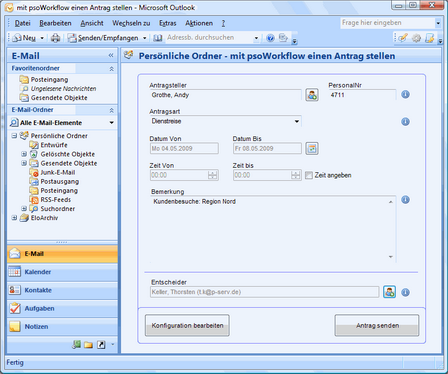Viewport: 448px width, 374px height.
Task: Collapse the navigation pane with the chevrons
Action: point(111,55)
